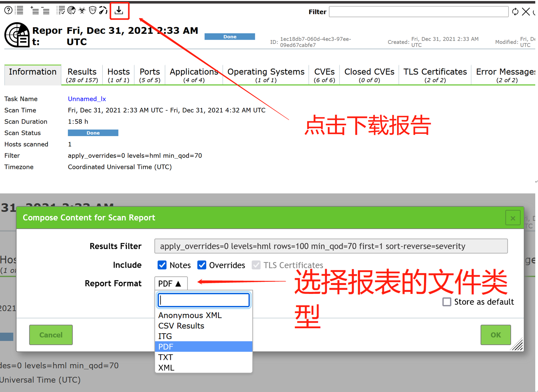538x392 pixels.
Task: Open the Unnamed_lx task link
Action: tap(87, 99)
